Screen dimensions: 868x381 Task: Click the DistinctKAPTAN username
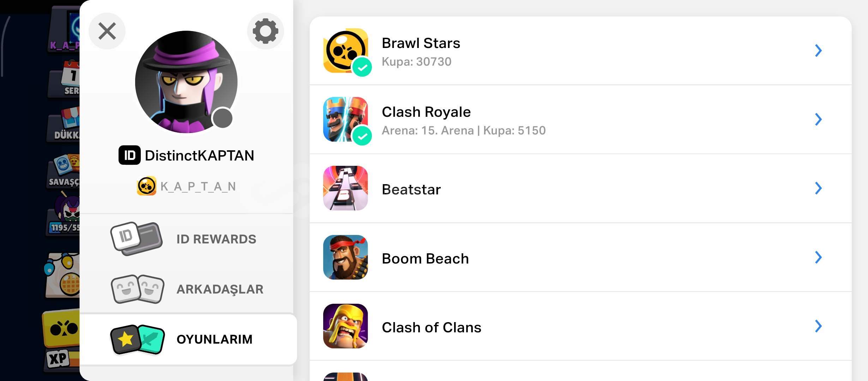click(199, 155)
